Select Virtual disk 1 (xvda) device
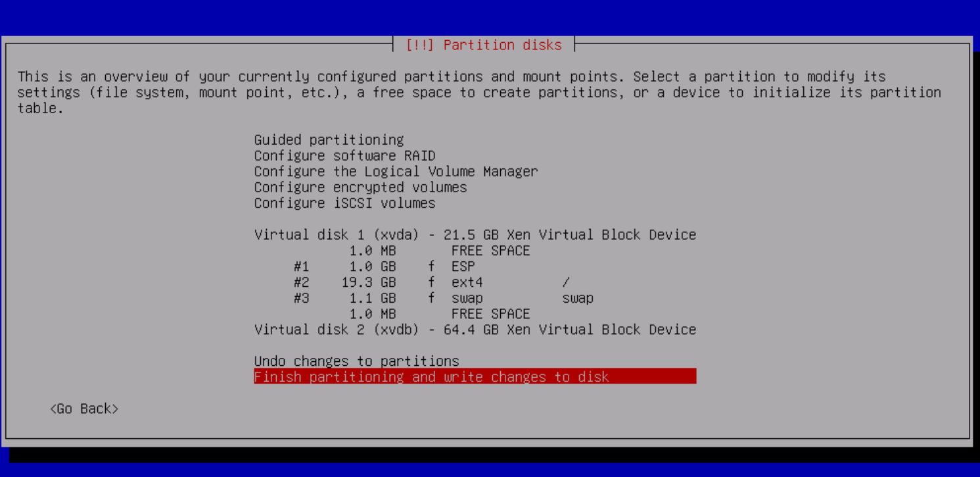Viewport: 980px width, 477px height. 475,235
